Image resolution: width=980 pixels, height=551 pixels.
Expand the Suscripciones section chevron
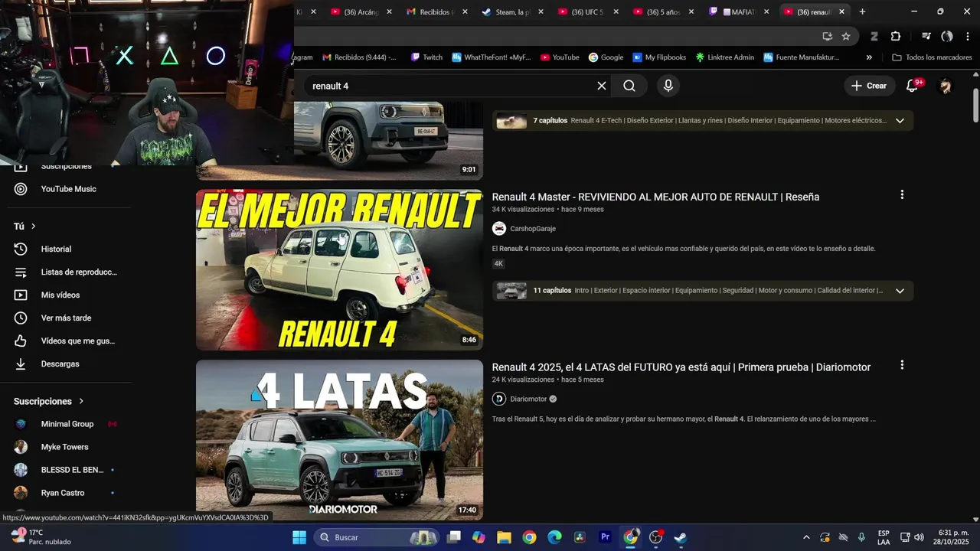coord(81,401)
